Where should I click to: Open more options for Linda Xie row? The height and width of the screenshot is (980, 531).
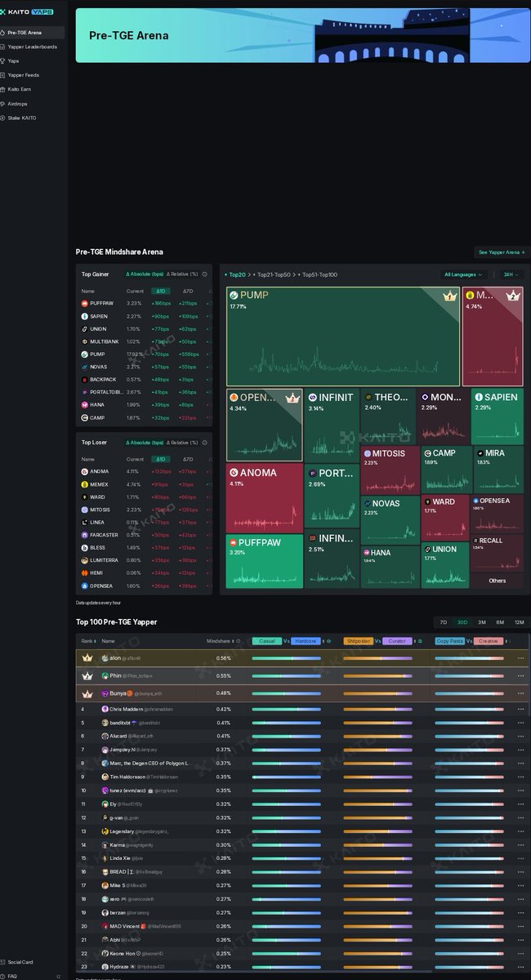pos(520,858)
